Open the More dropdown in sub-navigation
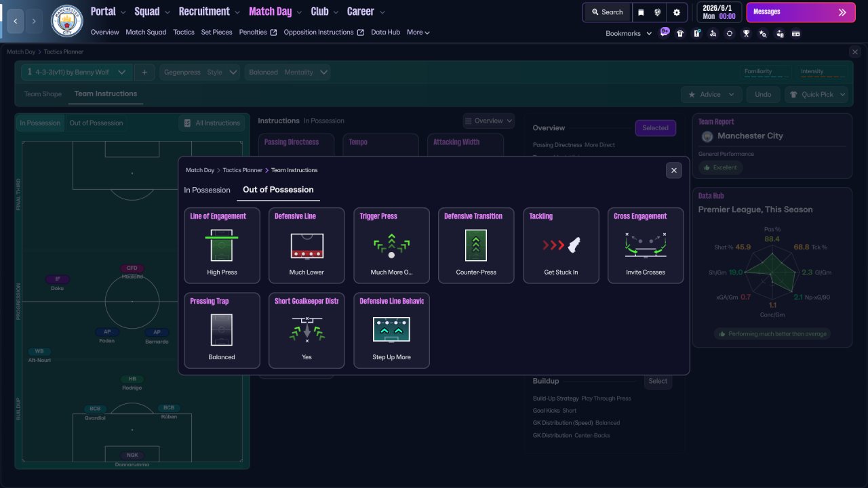868x488 pixels. click(418, 32)
